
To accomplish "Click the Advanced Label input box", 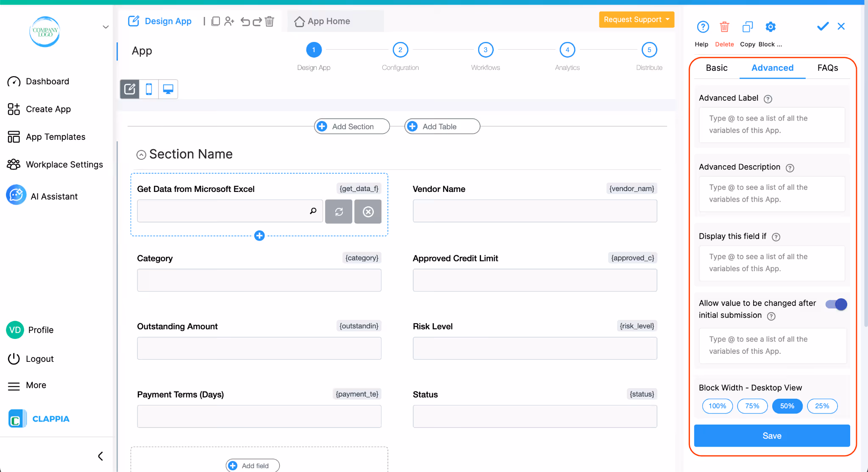I will (772, 125).
